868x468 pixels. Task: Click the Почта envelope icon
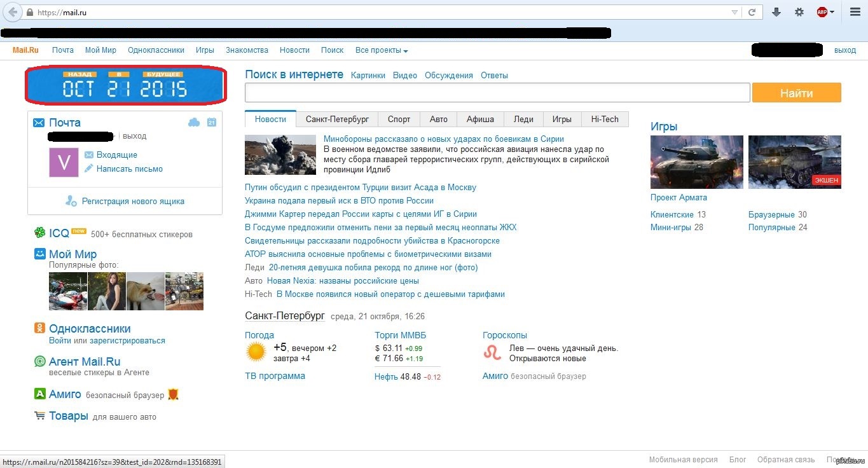click(x=39, y=122)
